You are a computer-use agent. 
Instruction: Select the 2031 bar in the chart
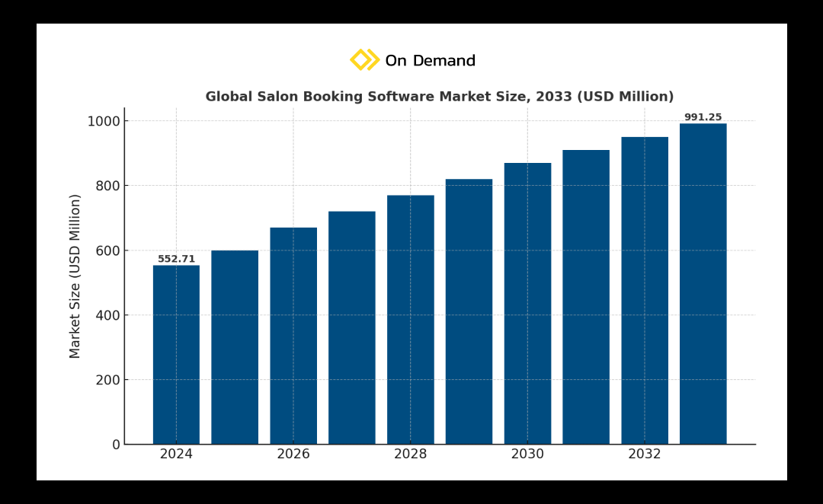point(586,297)
